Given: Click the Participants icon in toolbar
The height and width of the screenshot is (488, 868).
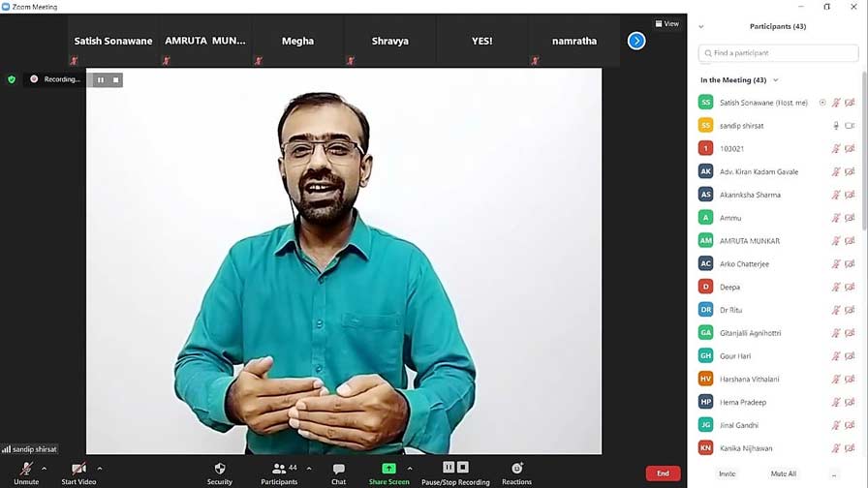Looking at the screenshot, I should coord(279,473).
